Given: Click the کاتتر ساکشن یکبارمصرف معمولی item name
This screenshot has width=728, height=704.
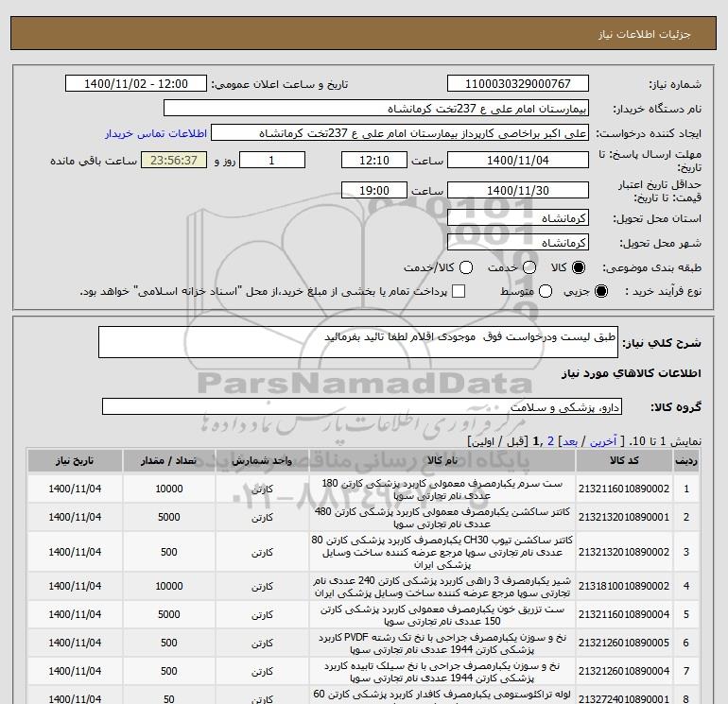Looking at the screenshot, I should click(442, 518).
